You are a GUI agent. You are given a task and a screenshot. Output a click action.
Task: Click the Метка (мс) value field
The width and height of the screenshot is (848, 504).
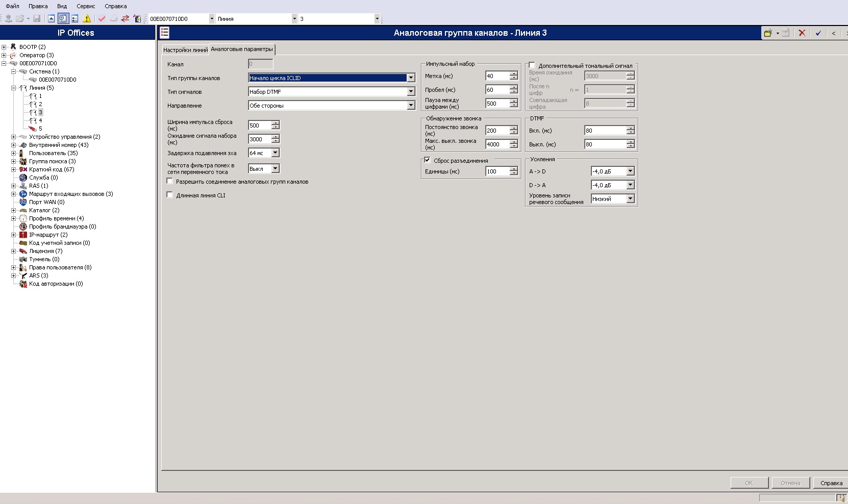click(497, 76)
